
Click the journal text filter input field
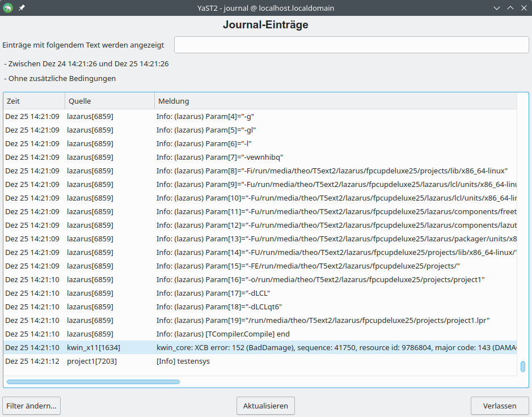pos(351,45)
